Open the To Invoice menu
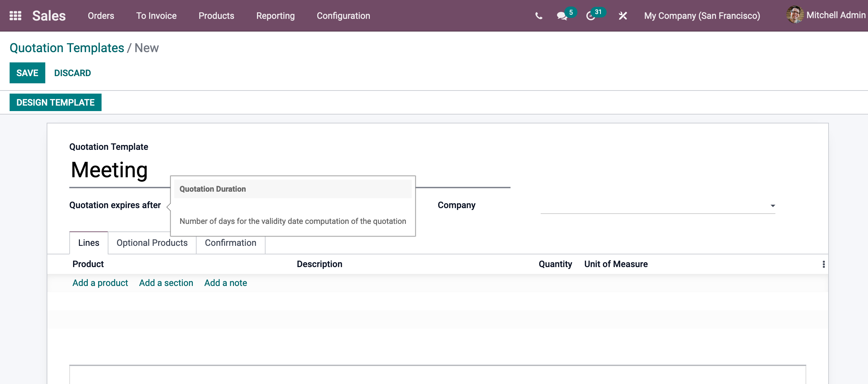 point(156,16)
